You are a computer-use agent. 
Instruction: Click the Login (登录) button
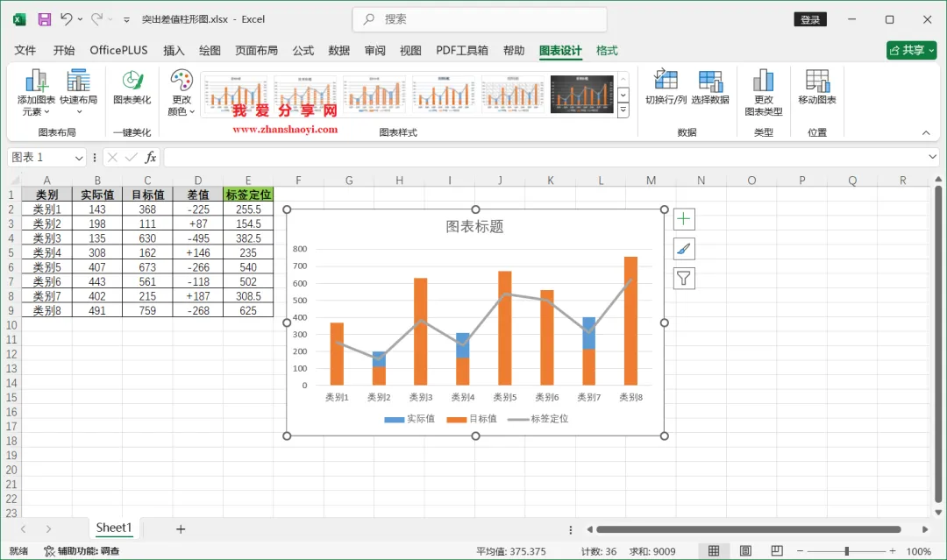tap(810, 19)
